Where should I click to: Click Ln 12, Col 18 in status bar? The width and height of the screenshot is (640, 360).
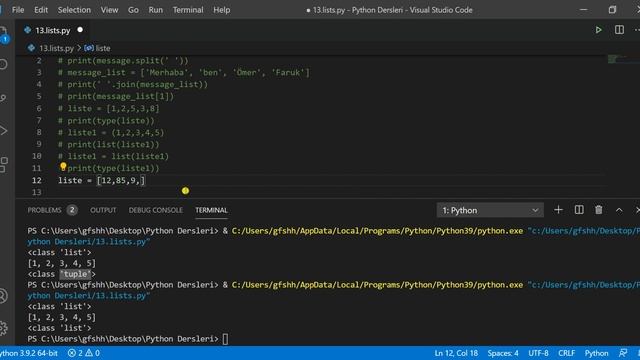456,353
